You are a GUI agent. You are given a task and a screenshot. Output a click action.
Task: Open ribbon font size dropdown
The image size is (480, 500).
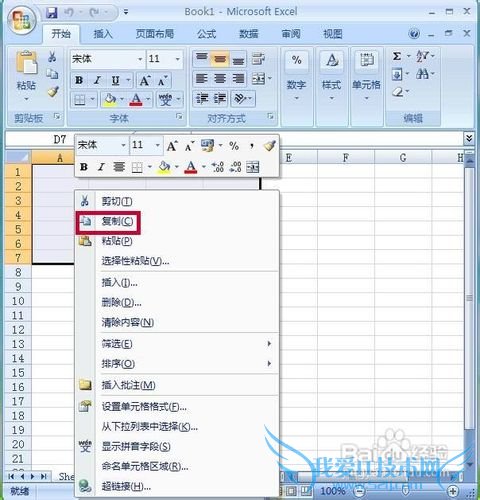pos(178,59)
